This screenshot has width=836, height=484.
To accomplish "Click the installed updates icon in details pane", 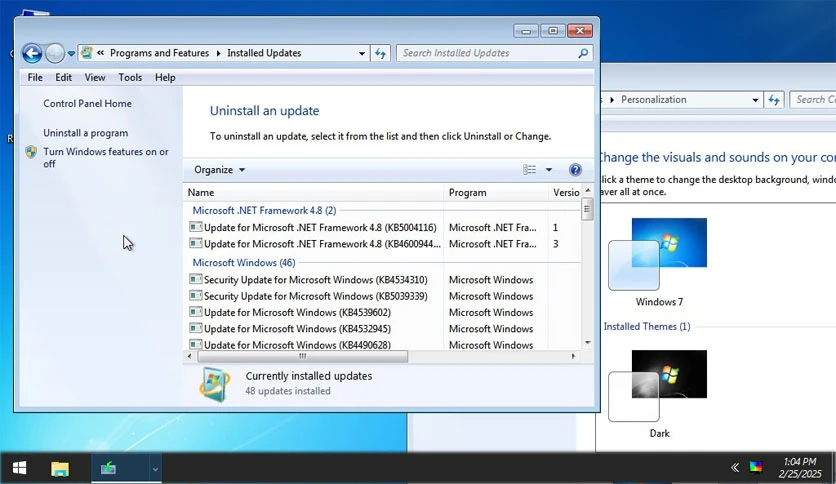I will coord(215,384).
